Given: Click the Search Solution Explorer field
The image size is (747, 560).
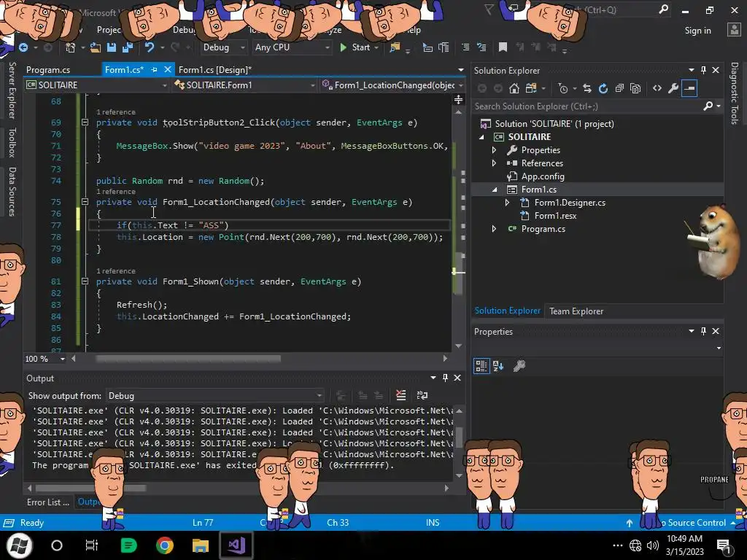Looking at the screenshot, I should [587, 106].
